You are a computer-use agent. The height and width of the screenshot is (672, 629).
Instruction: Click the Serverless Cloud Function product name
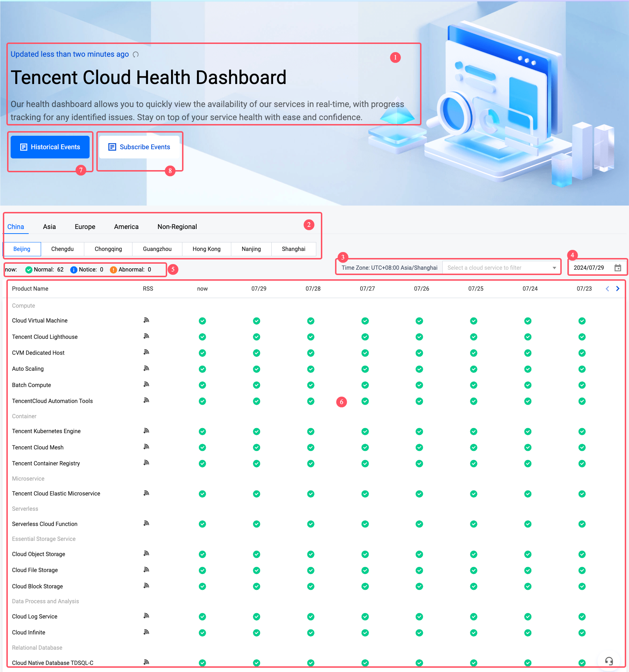point(45,524)
